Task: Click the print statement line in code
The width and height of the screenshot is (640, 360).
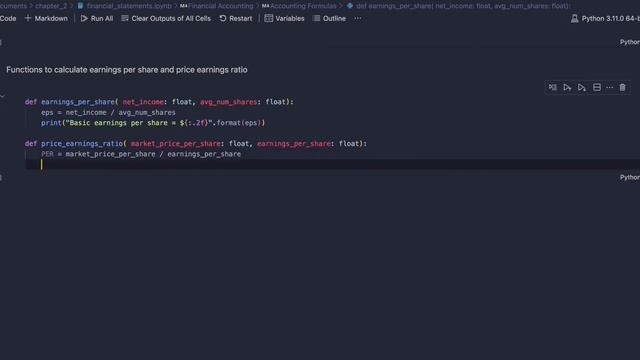Action: pyautogui.click(x=153, y=123)
